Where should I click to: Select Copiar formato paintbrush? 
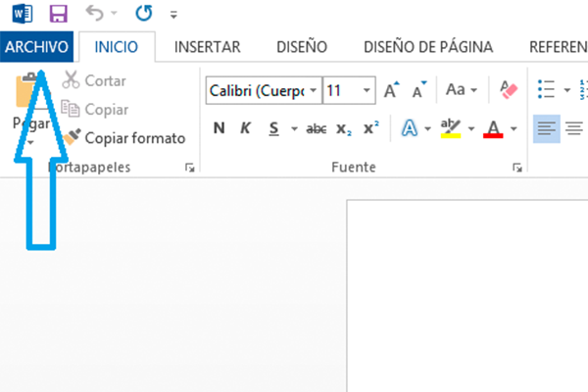click(x=123, y=138)
